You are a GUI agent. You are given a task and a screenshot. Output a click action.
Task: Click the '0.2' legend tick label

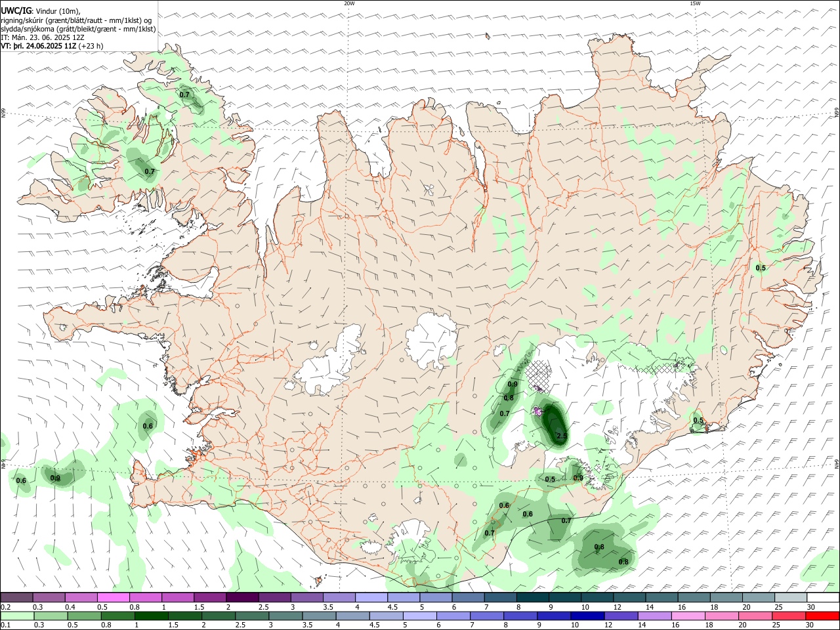5,607
